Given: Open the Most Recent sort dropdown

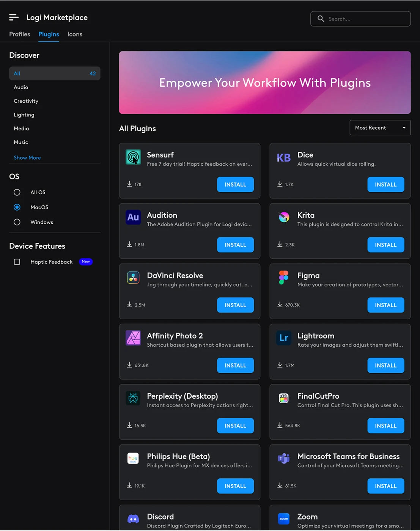Looking at the screenshot, I should (380, 128).
